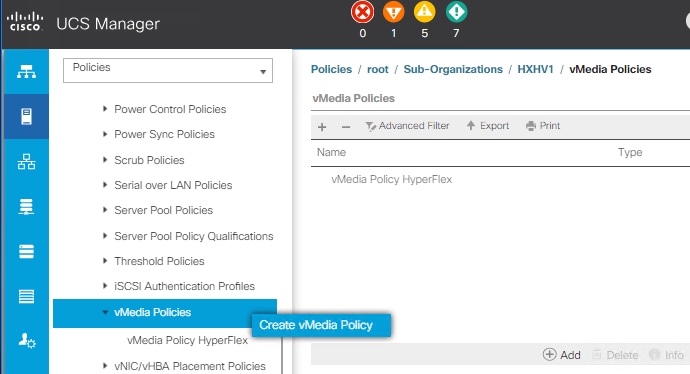The height and width of the screenshot is (374, 690).
Task: Open the VM tab icon in the sidebar
Action: point(26,252)
